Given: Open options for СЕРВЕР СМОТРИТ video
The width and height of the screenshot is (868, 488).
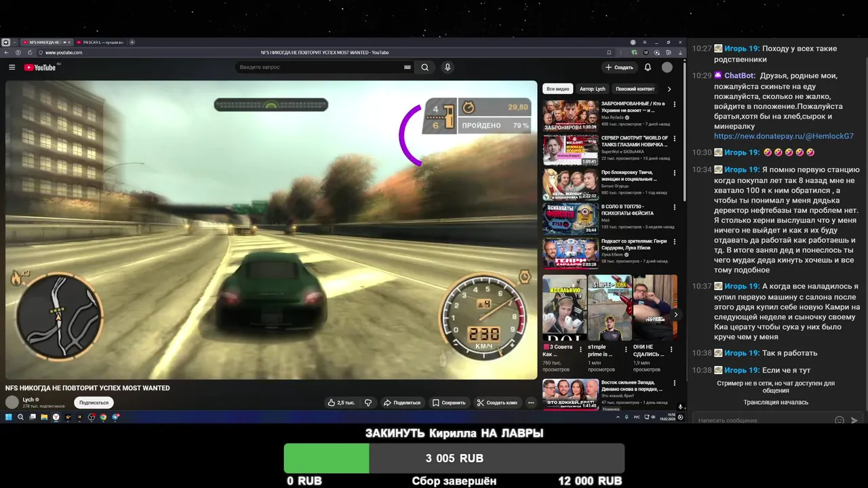Looking at the screenshot, I should click(674, 139).
